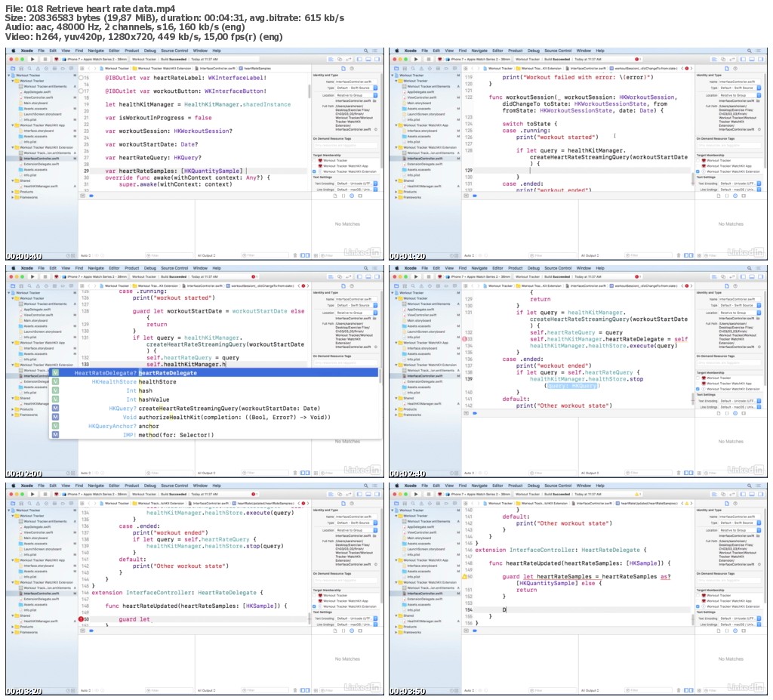Open the Line Endings dropdown in the 00:00:40 frame

pos(356,190)
